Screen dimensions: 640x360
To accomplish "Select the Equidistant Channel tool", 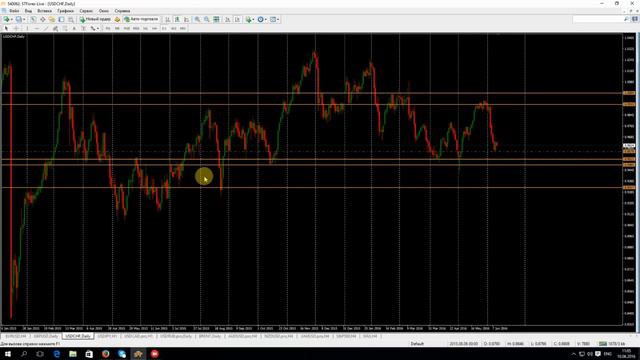I will click(x=56, y=28).
